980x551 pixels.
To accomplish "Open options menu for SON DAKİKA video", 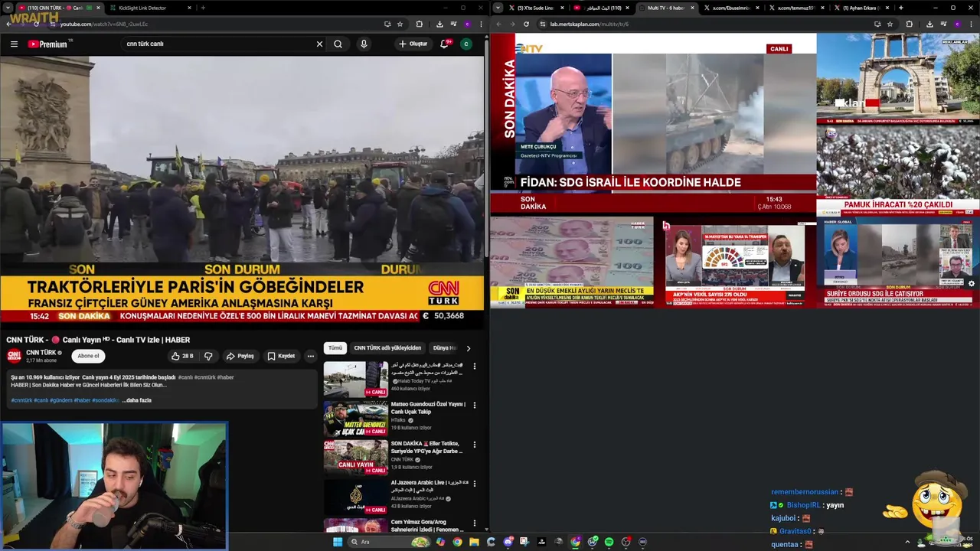I will [474, 445].
